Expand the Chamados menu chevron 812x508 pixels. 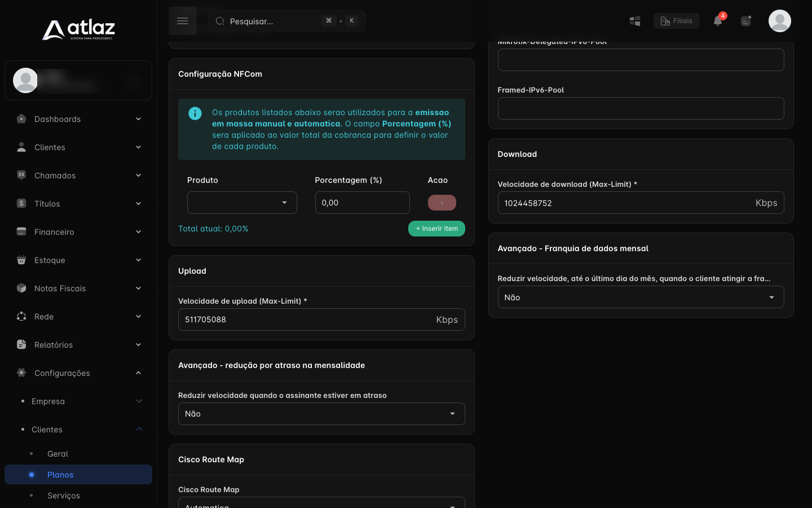pos(138,176)
